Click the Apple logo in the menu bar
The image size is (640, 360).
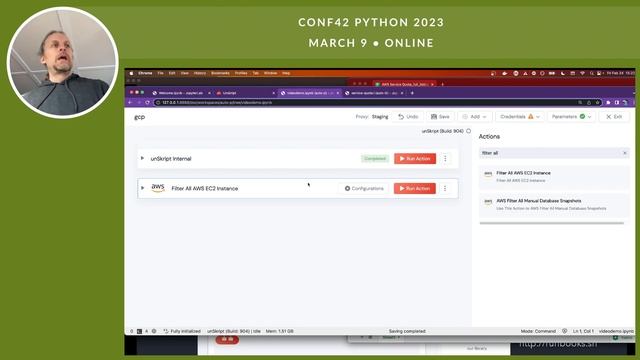(131, 73)
